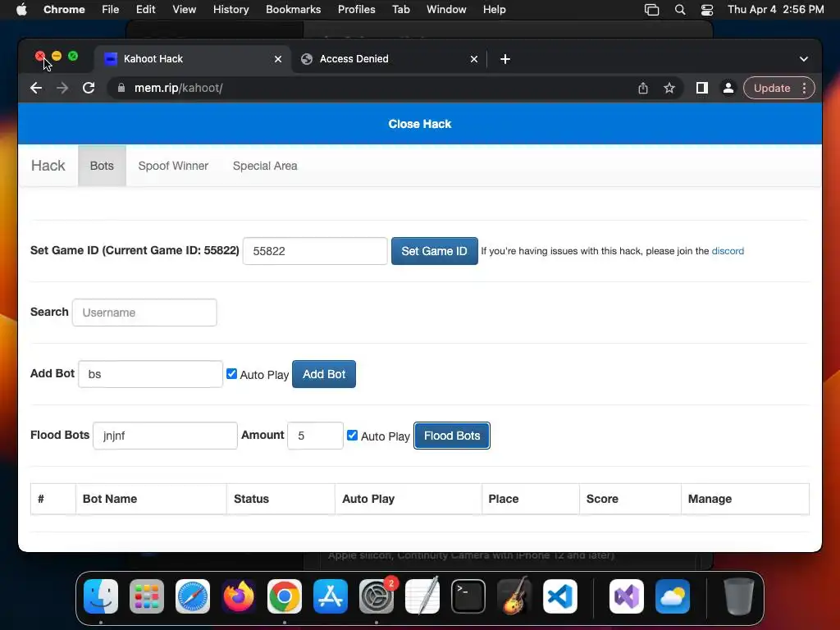Open Visual Studio Code from the Dock
The width and height of the screenshot is (840, 630).
559,596
